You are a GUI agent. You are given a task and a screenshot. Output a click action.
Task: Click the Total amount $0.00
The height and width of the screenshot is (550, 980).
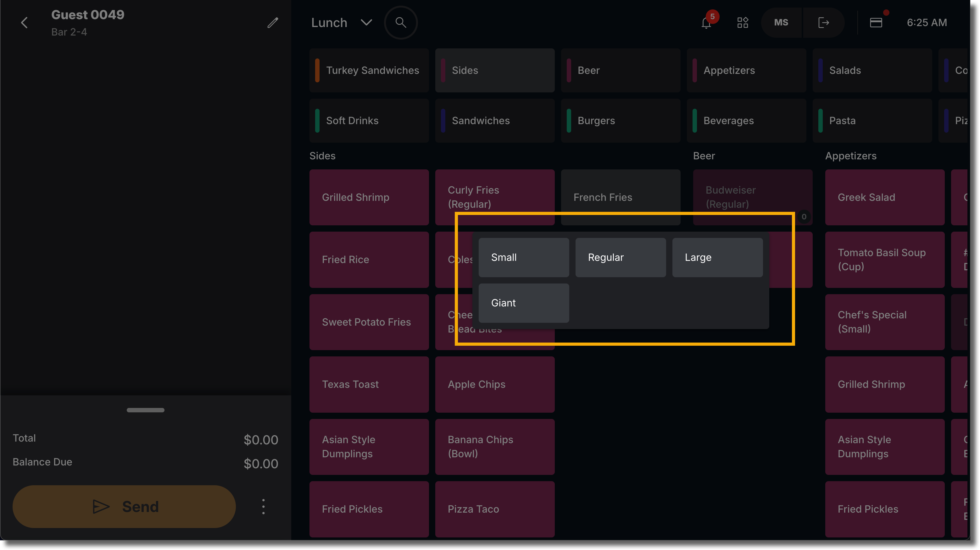[x=261, y=440]
